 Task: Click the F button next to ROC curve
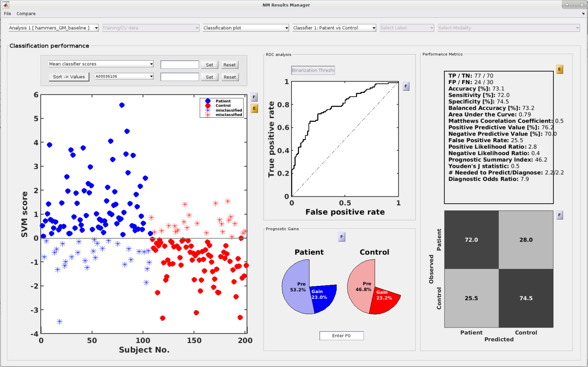406,86
